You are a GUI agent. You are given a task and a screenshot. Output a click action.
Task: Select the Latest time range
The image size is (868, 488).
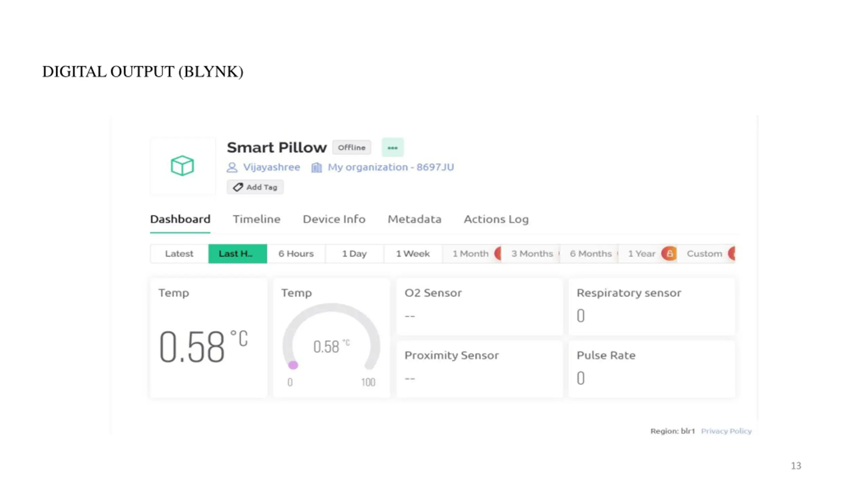tap(179, 253)
